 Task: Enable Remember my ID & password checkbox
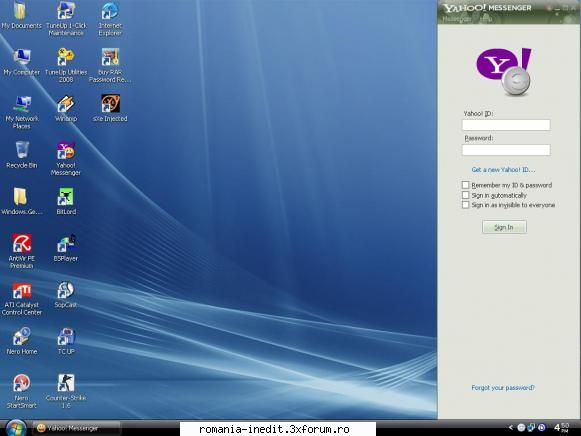pos(466,185)
